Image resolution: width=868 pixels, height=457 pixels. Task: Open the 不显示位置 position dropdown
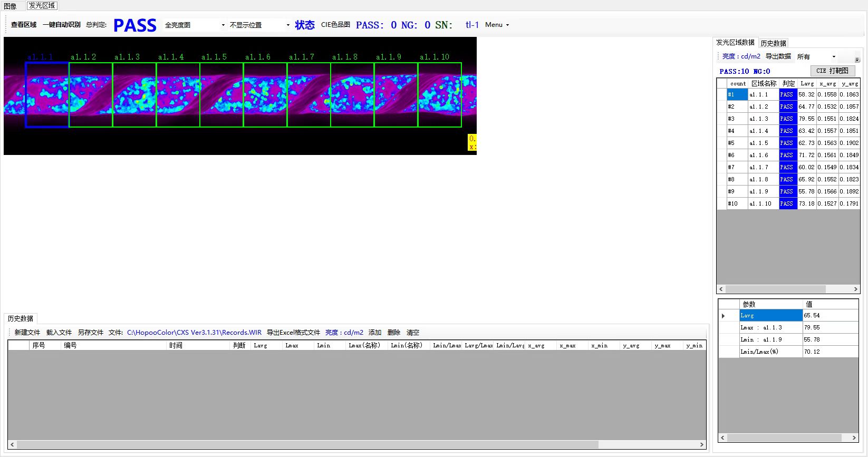coord(259,25)
